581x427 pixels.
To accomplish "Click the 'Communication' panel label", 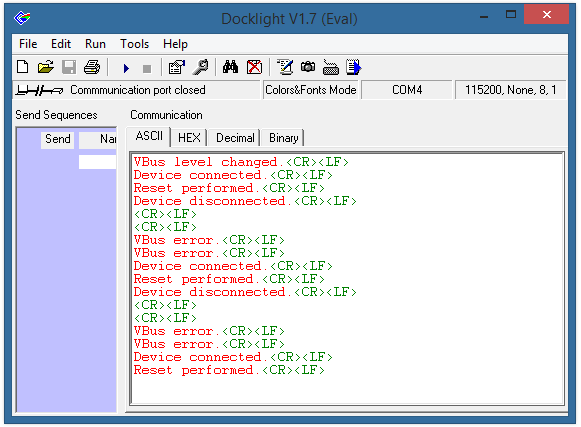I will [166, 115].
